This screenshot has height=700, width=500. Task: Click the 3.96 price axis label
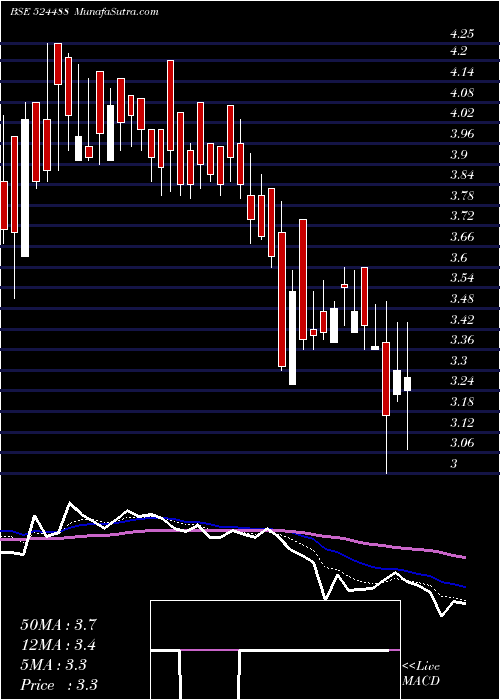click(462, 133)
